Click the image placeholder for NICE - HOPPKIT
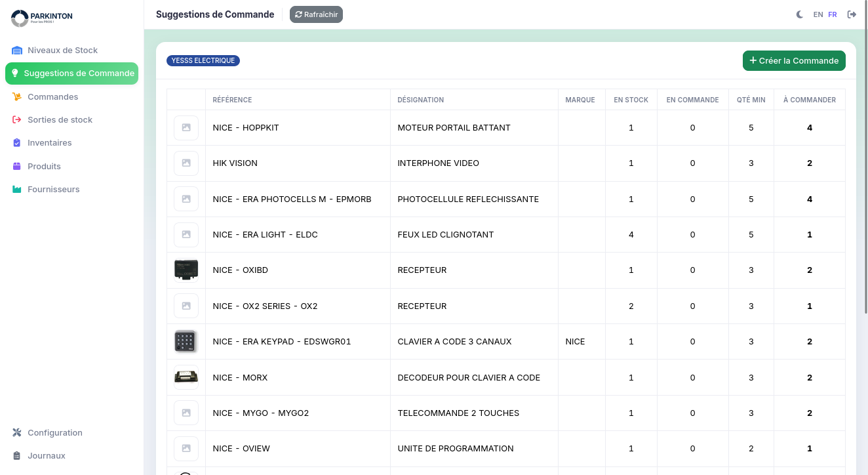Image resolution: width=868 pixels, height=475 pixels. tap(186, 128)
